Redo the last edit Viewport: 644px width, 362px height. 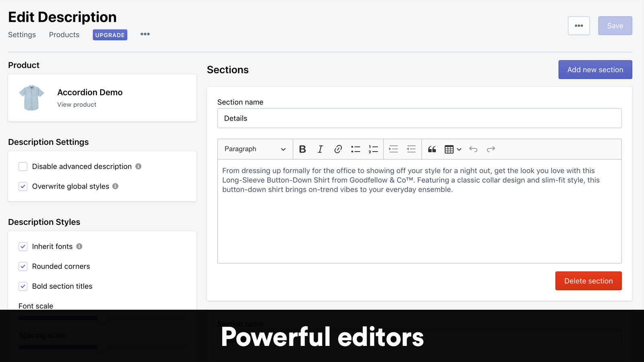coord(491,149)
